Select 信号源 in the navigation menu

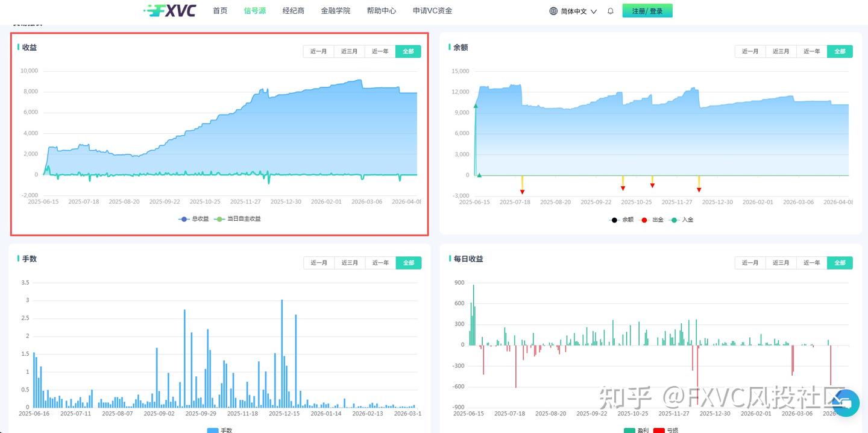(x=254, y=10)
